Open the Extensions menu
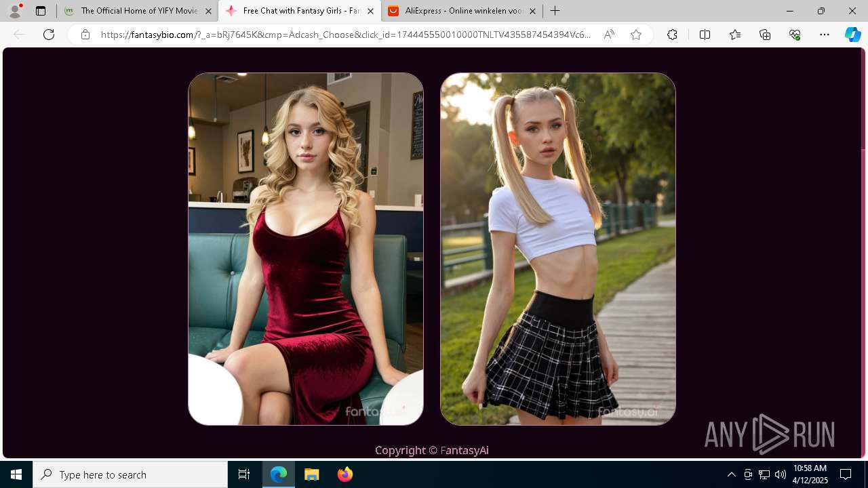The height and width of the screenshot is (488, 868). 672,35
